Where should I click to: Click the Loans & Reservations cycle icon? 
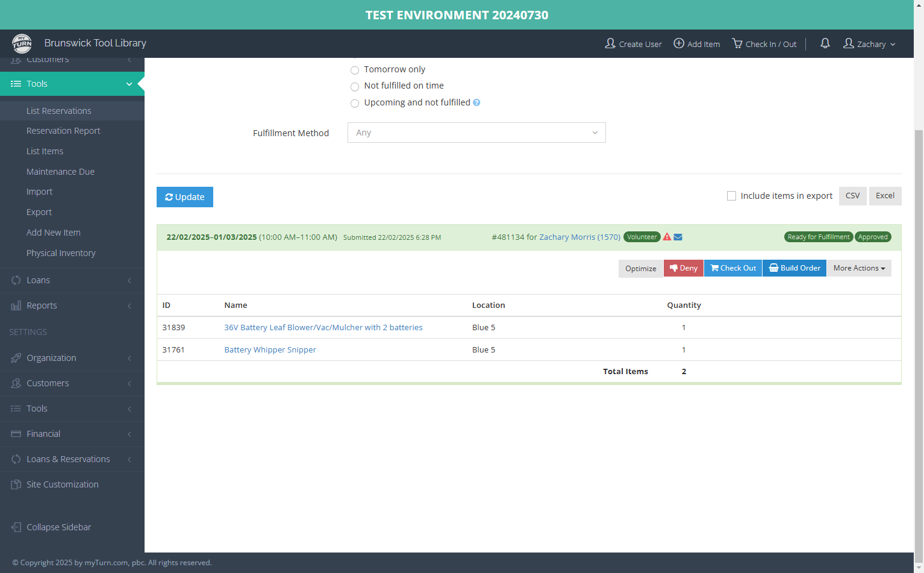(x=16, y=459)
